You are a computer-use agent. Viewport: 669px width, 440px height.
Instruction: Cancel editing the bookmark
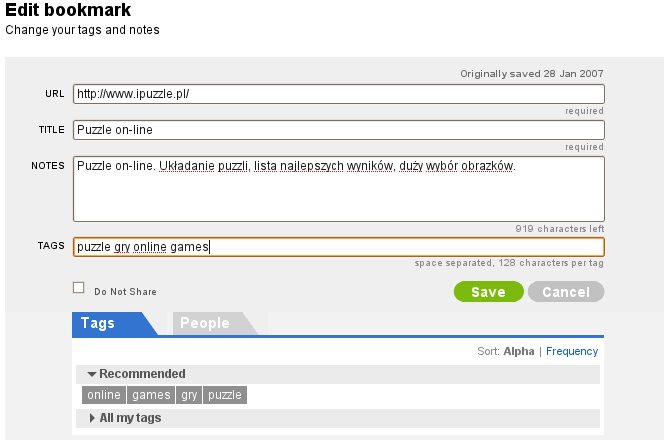click(566, 292)
